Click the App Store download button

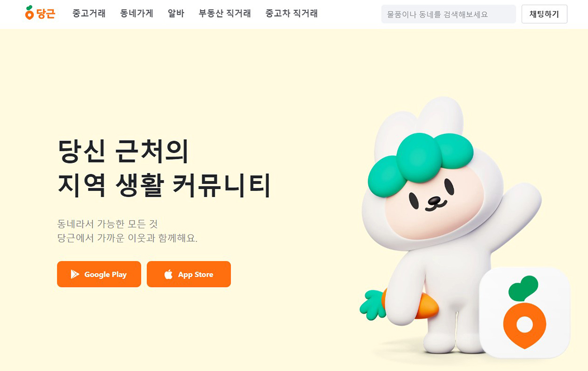point(189,274)
